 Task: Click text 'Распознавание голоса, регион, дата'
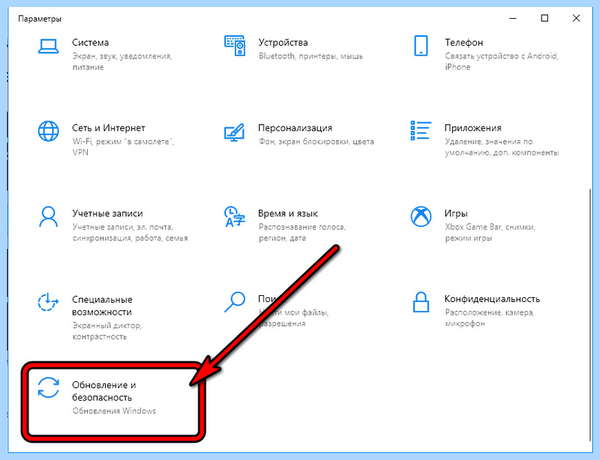pos(302,232)
